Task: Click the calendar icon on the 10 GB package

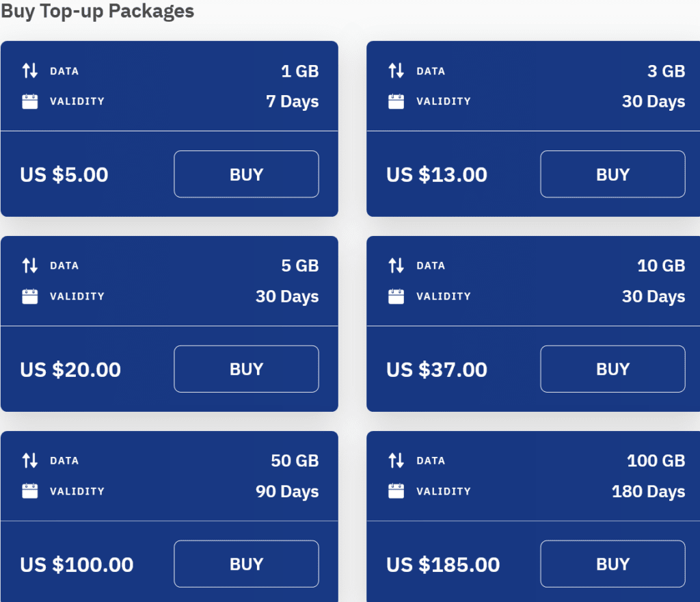Action: click(396, 297)
